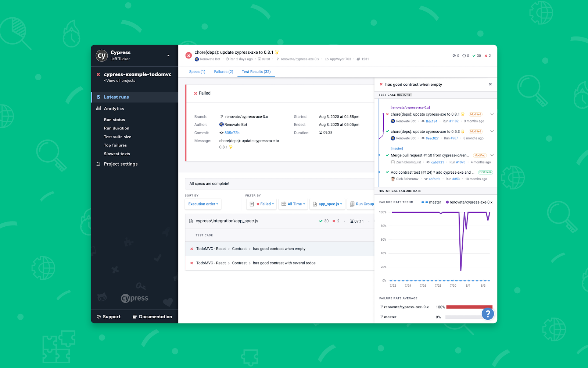The width and height of the screenshot is (588, 368).
Task: Open Project settings
Action: coord(121,164)
